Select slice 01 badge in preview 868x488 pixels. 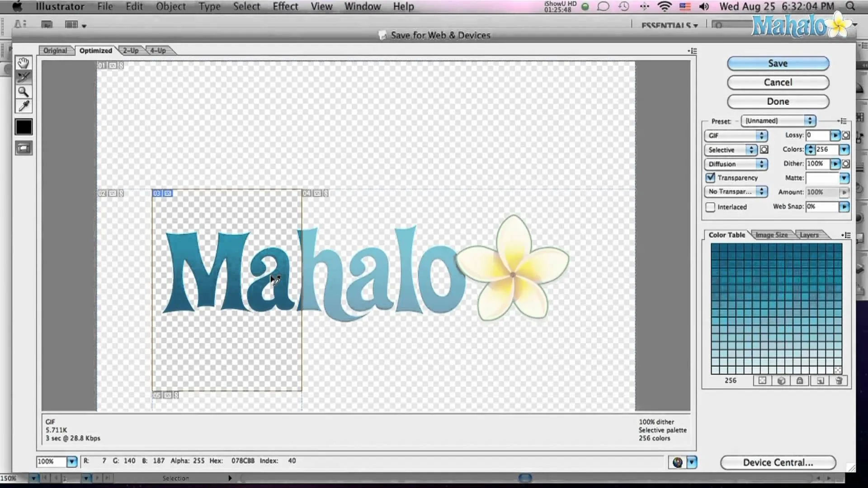tap(110, 66)
